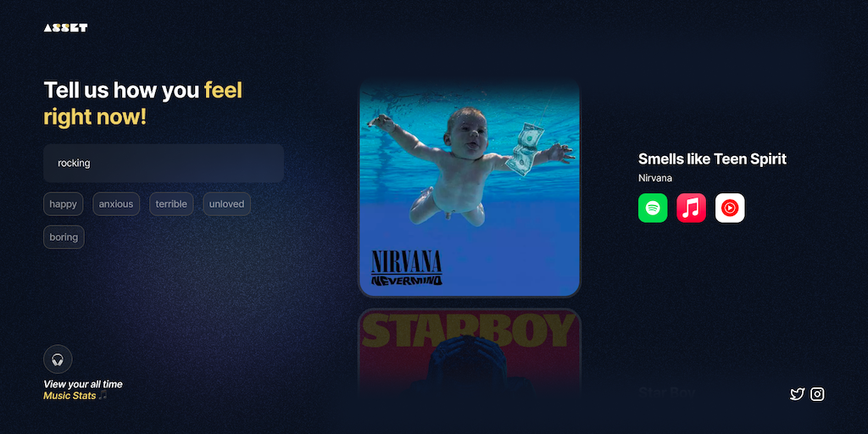Click the ASSET logo
Screen dimensions: 868x434
pos(65,28)
